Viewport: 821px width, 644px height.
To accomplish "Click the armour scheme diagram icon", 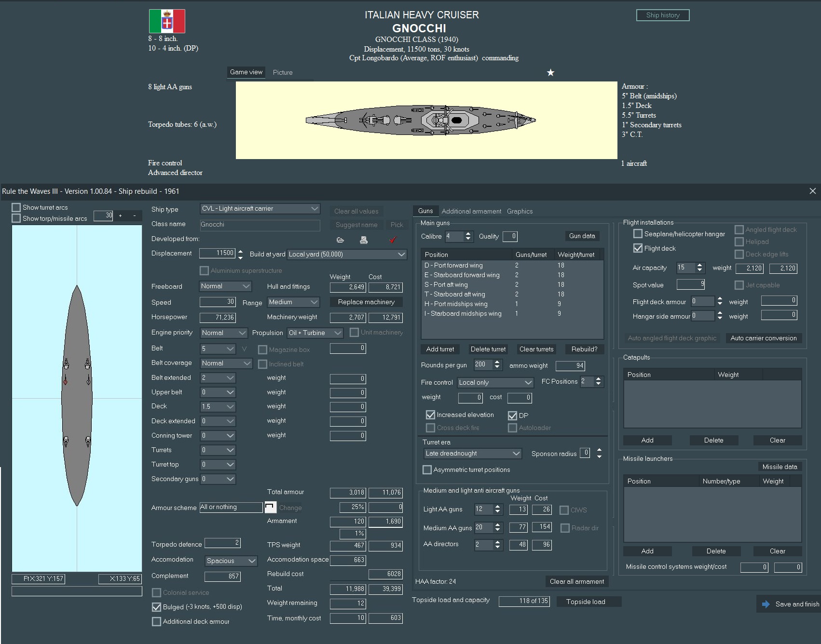I will (271, 508).
